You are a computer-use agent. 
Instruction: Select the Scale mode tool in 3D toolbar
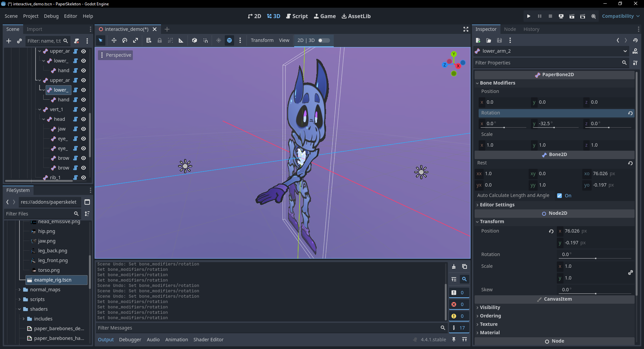(136, 40)
